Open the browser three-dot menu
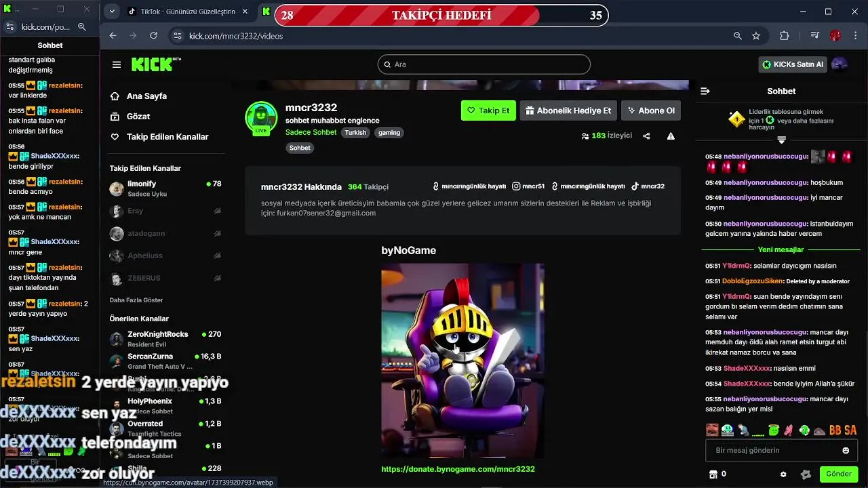The image size is (868, 488). (854, 36)
